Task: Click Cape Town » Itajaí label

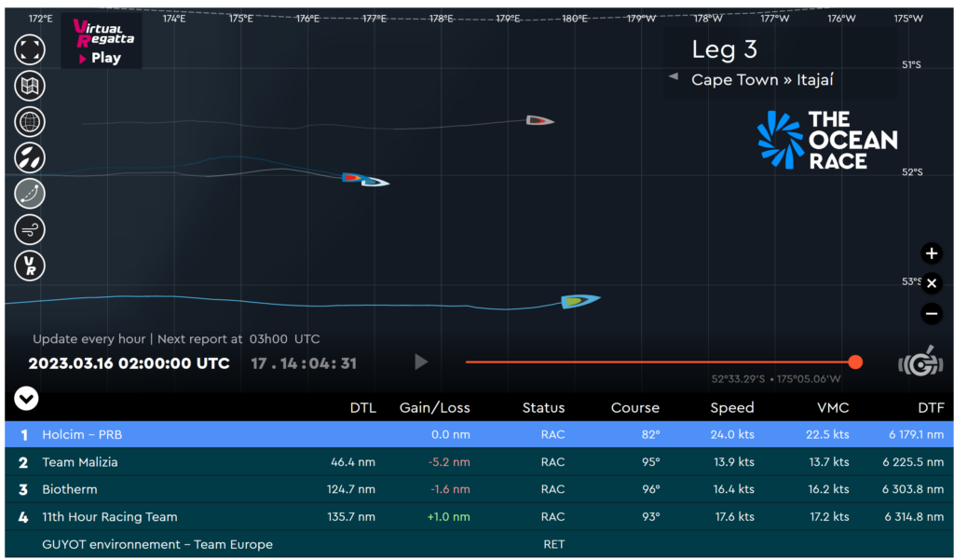Action: point(762,80)
